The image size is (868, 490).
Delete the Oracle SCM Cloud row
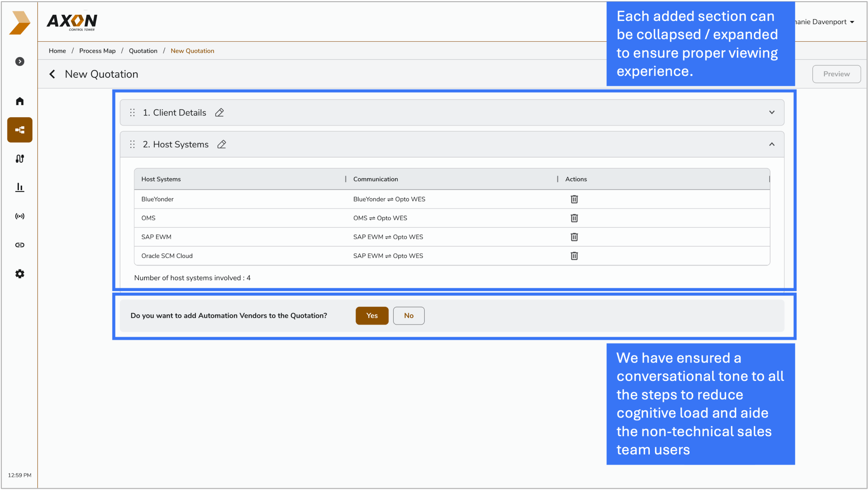574,256
